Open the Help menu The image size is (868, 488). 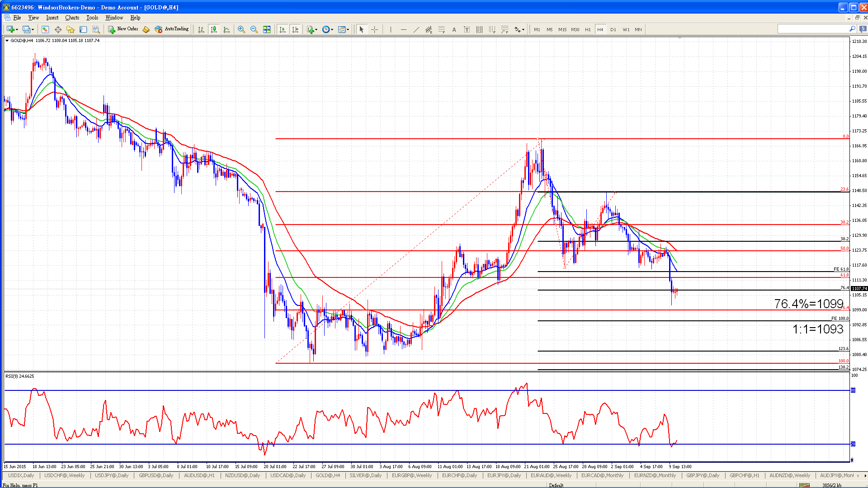[135, 18]
